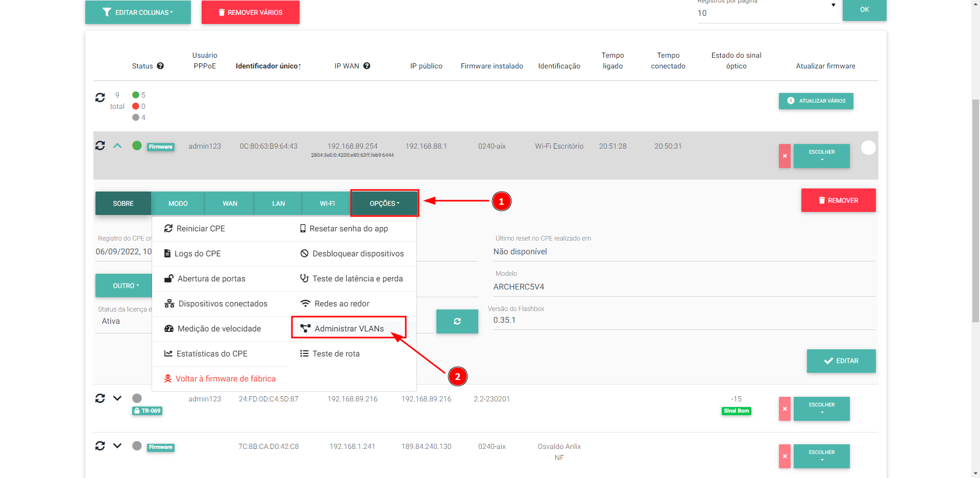Collapse the expanded Wi-Fi Escritório row
Screen dimensions: 980x478
point(117,146)
